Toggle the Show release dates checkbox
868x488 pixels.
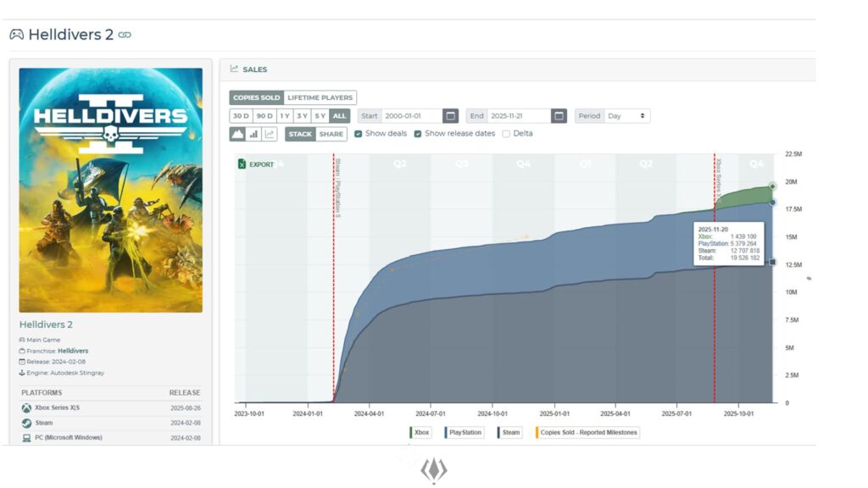418,134
